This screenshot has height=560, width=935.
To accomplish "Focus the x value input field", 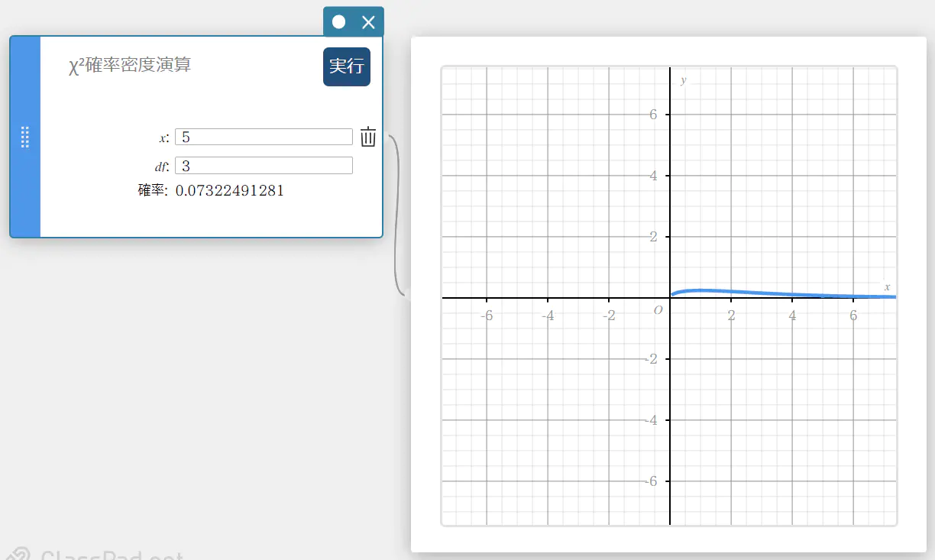I will point(264,137).
